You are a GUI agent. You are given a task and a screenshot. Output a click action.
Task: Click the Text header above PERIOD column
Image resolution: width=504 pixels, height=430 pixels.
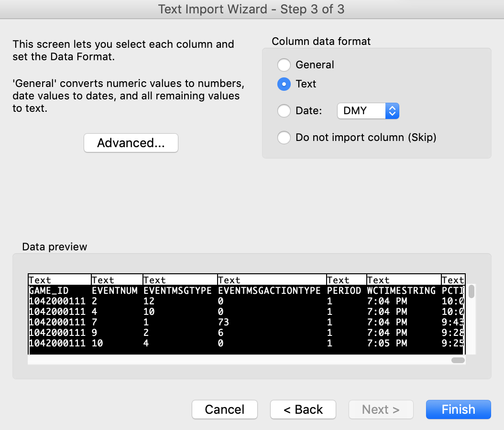pos(339,280)
